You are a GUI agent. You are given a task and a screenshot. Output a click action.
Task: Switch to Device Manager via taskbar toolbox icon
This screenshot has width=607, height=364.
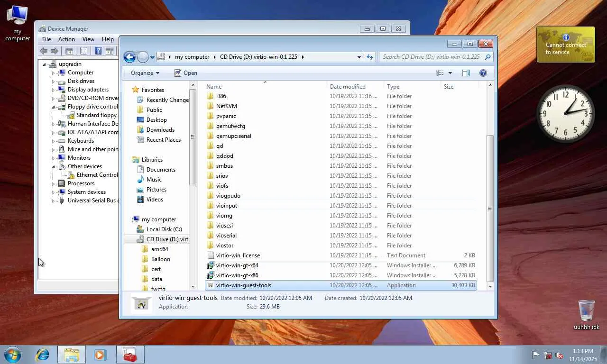click(129, 355)
